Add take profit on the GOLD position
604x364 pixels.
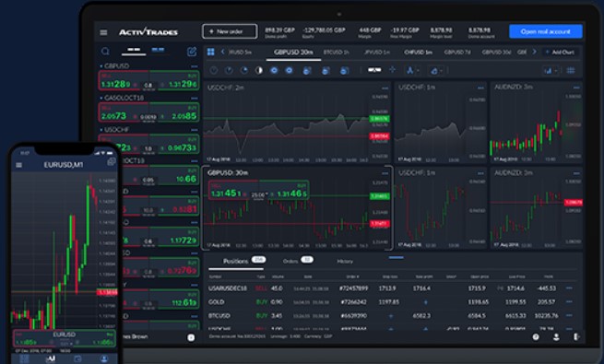[425, 302]
